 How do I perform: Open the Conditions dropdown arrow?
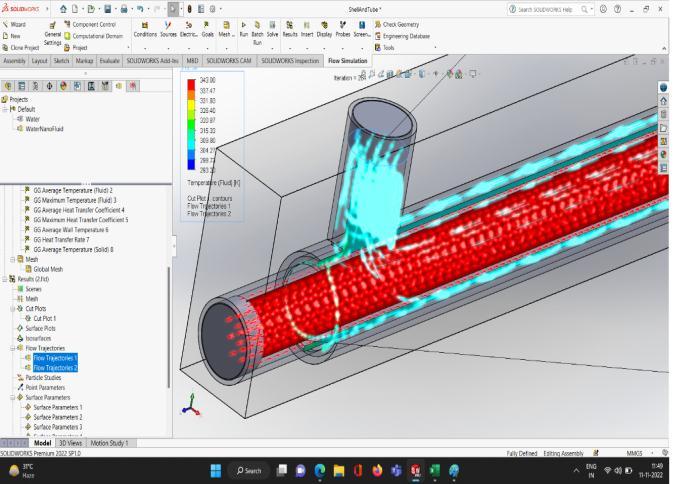tap(145, 48)
